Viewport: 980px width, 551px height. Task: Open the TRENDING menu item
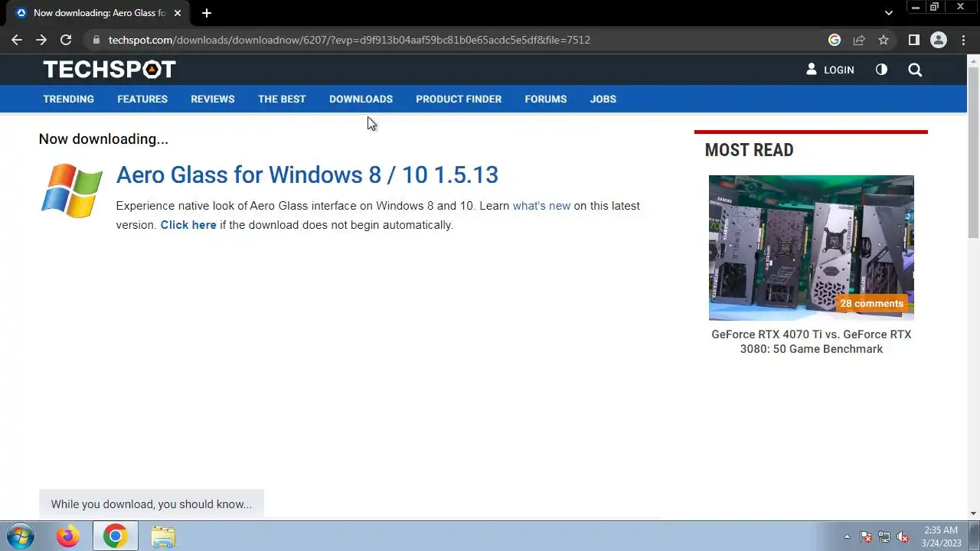click(x=68, y=99)
